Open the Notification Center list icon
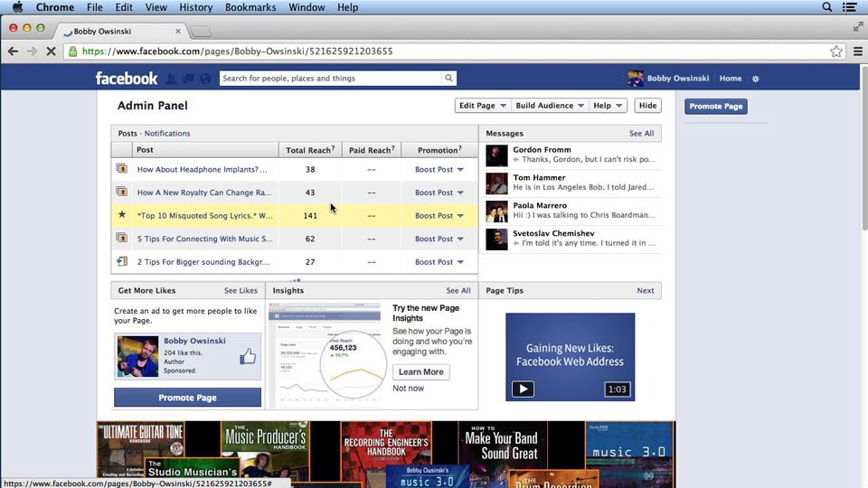Screen dimensions: 868x488 coord(850,7)
